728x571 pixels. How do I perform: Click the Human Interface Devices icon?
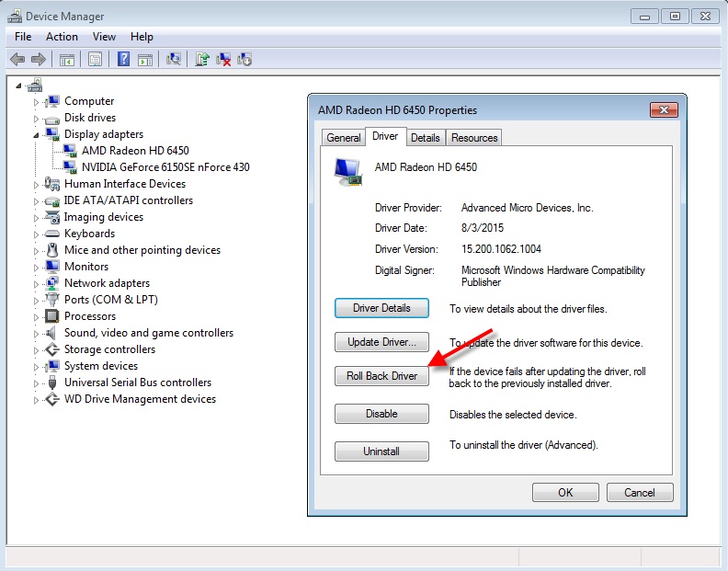[x=52, y=184]
